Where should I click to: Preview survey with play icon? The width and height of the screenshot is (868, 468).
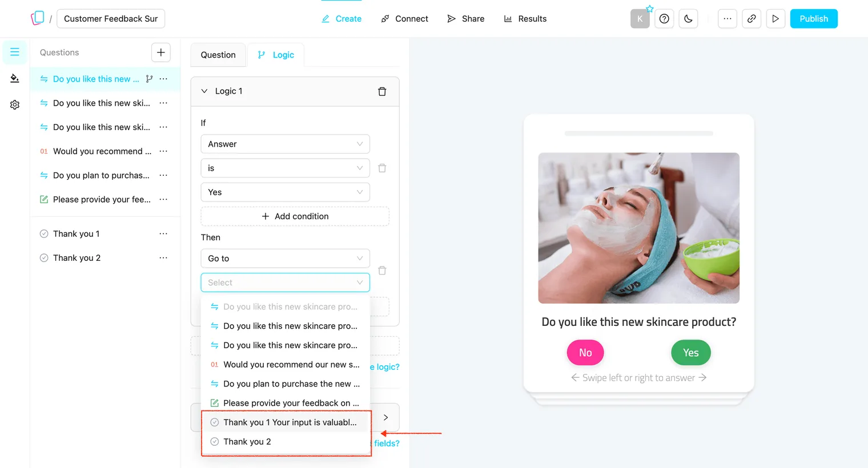point(775,19)
